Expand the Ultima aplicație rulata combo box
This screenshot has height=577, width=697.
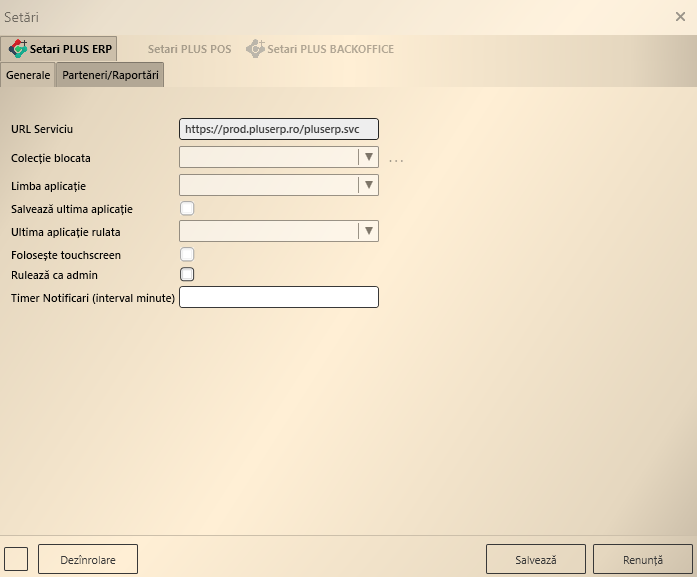(x=369, y=231)
